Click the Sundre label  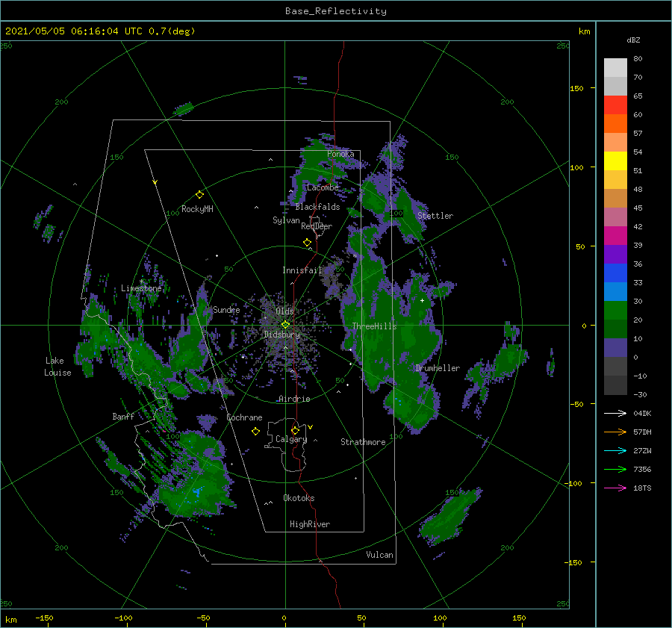coord(226,309)
